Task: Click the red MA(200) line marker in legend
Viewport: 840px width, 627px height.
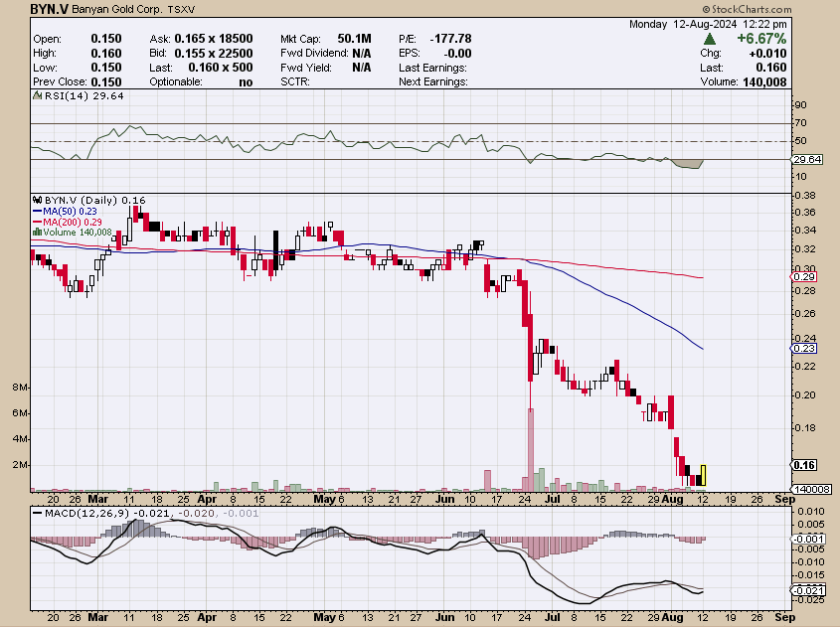Action: click(37, 223)
